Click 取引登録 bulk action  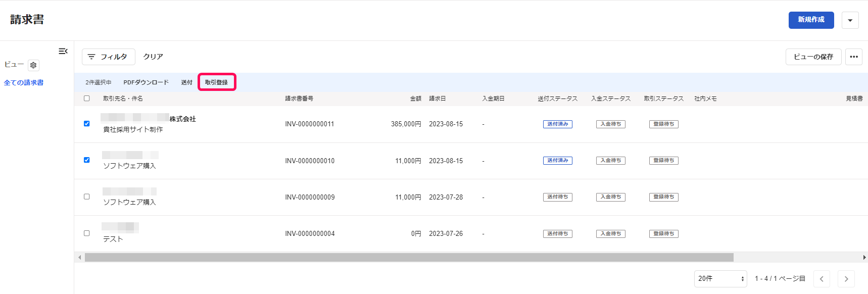(x=217, y=82)
